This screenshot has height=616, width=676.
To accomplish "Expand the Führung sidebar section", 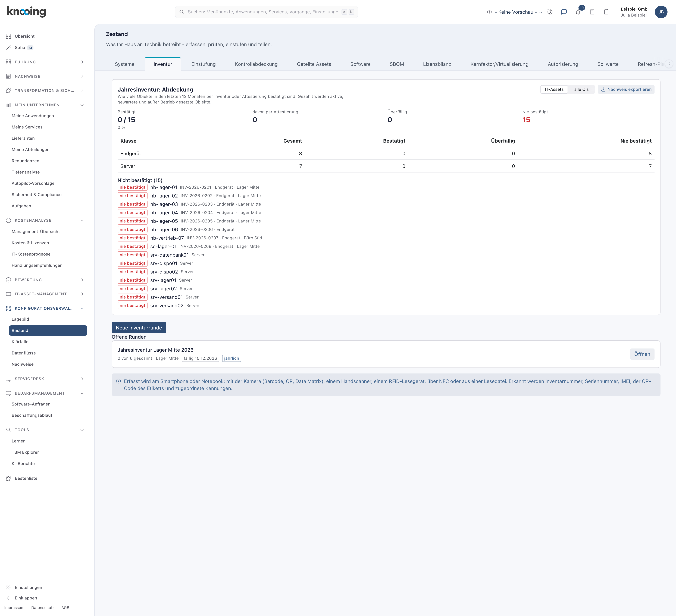I will coord(45,62).
